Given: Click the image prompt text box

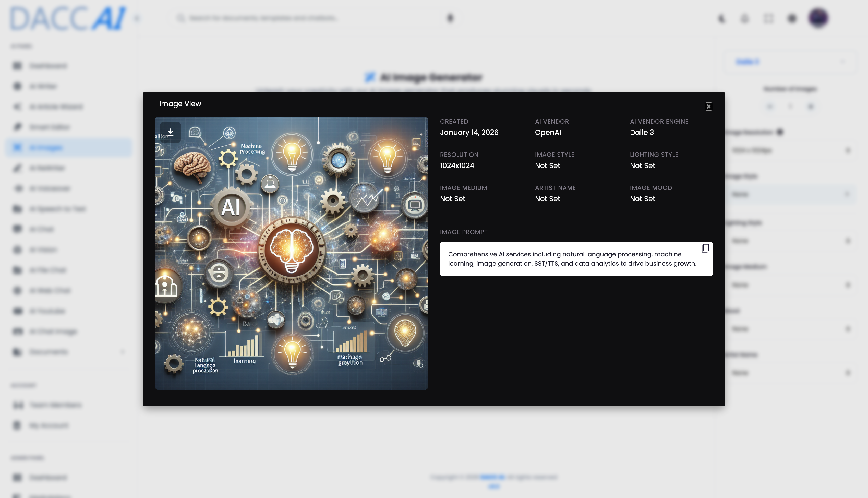Looking at the screenshot, I should [x=571, y=259].
